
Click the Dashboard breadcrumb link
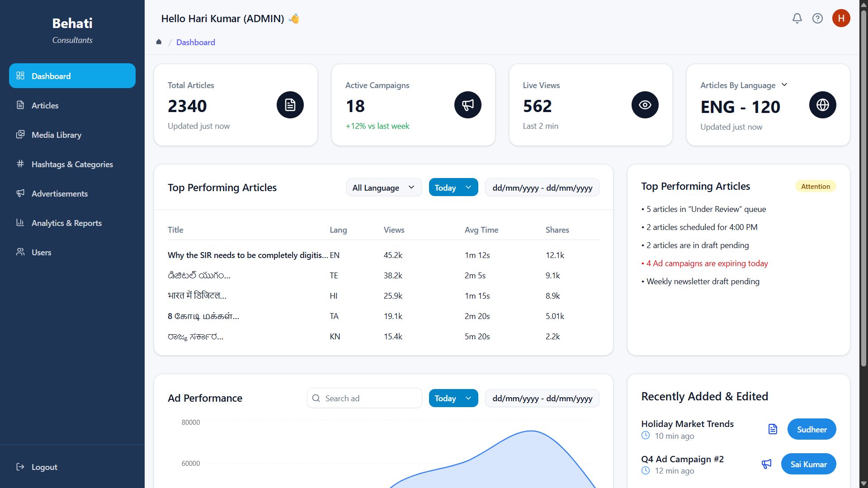click(x=195, y=42)
